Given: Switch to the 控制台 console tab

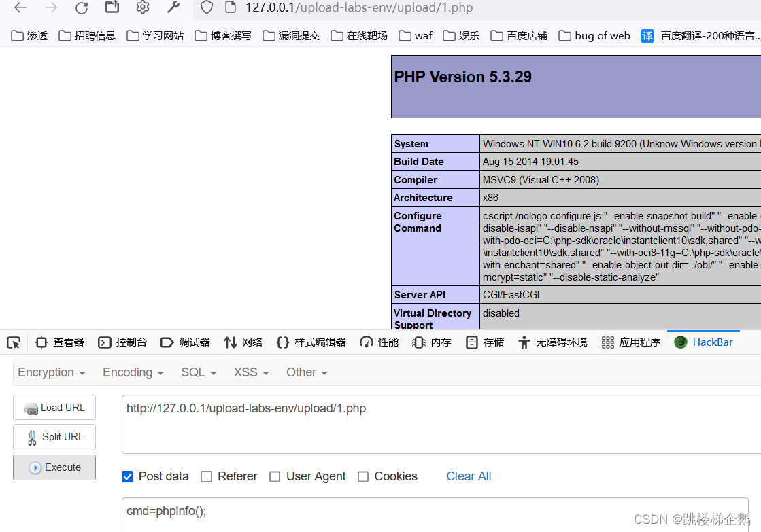Looking at the screenshot, I should coord(122,342).
